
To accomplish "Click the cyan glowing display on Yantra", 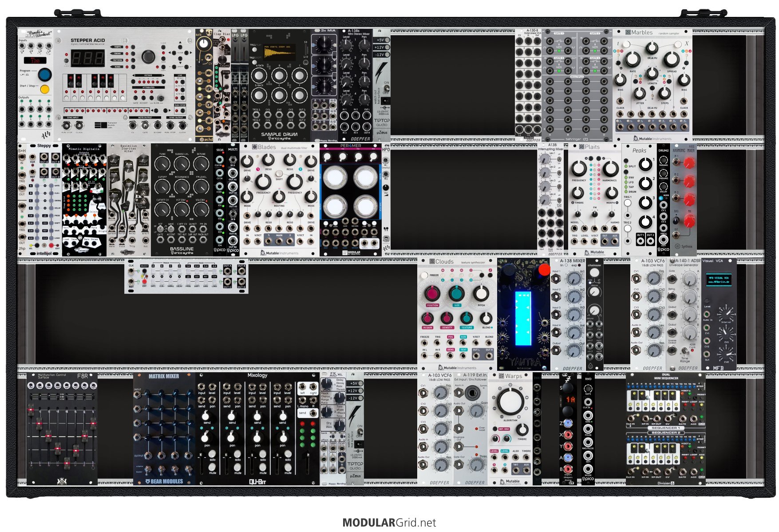I will (523, 318).
